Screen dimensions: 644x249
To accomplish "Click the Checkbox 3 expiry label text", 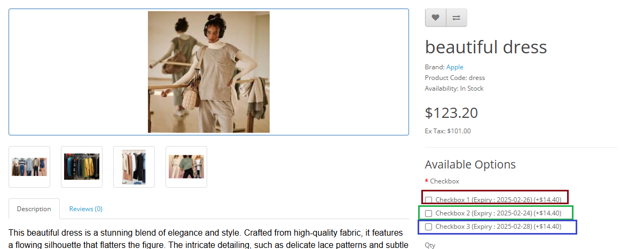I will tap(498, 227).
